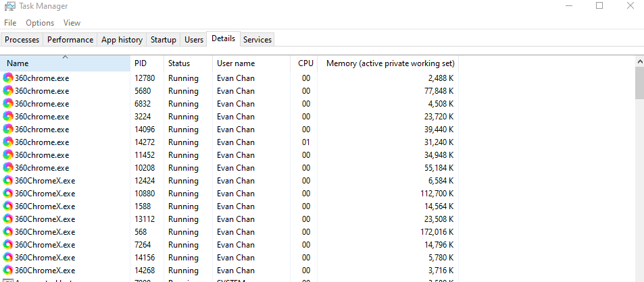Maximize the Task Manager window
Image resolution: width=644 pixels, height=282 pixels.
599,6
